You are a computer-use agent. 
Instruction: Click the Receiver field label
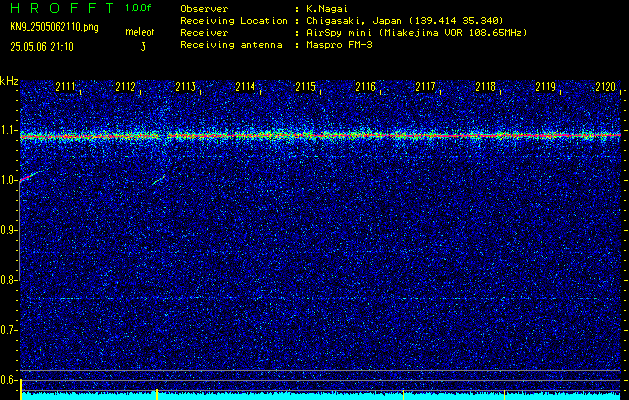[204, 32]
